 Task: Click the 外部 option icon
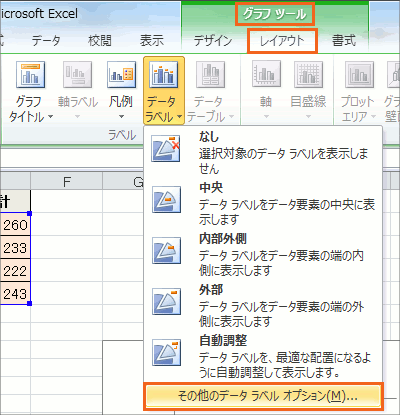click(x=166, y=301)
